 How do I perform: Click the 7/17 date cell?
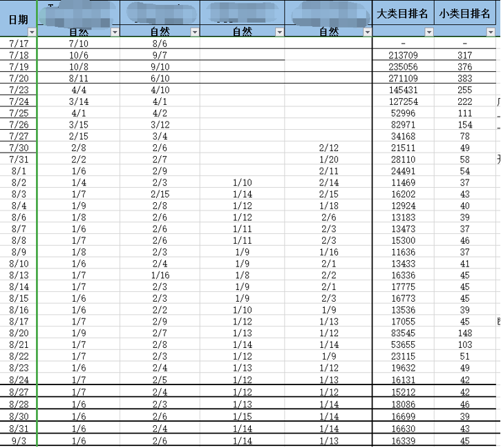point(19,43)
